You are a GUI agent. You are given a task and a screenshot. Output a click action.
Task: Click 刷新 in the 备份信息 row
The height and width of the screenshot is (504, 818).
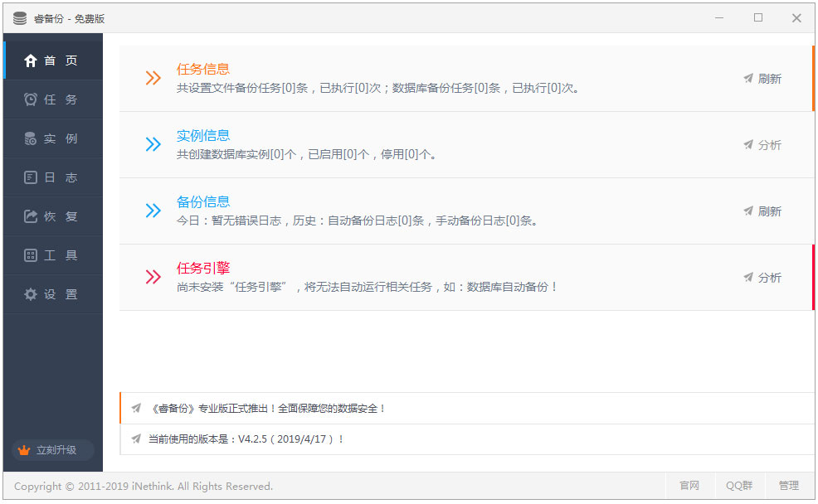762,211
